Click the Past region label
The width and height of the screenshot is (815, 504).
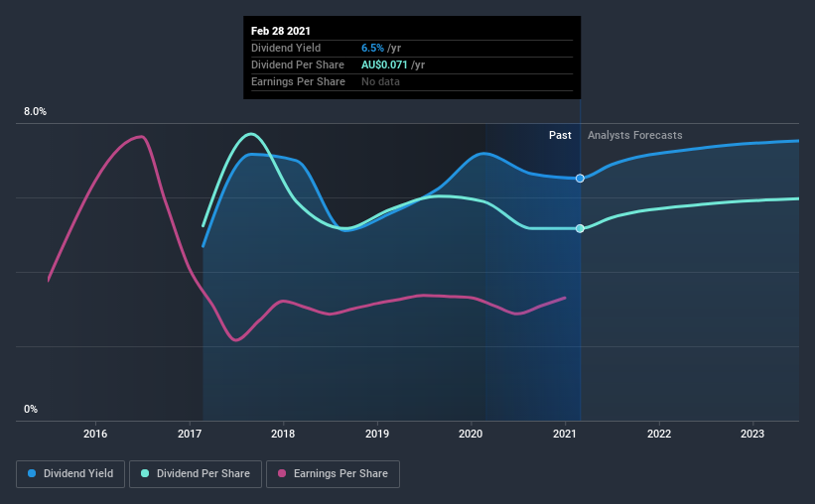(560, 135)
